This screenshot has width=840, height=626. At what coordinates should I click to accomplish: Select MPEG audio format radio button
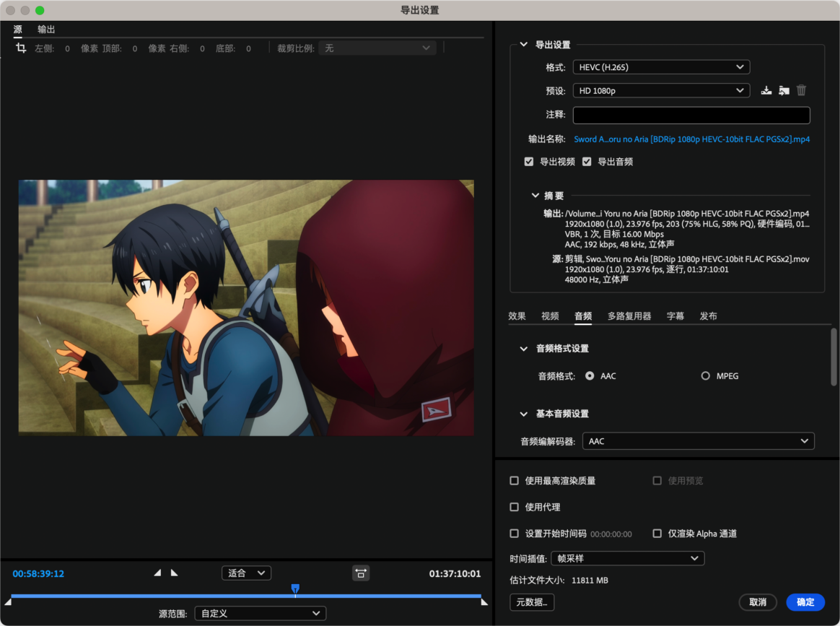coord(706,376)
